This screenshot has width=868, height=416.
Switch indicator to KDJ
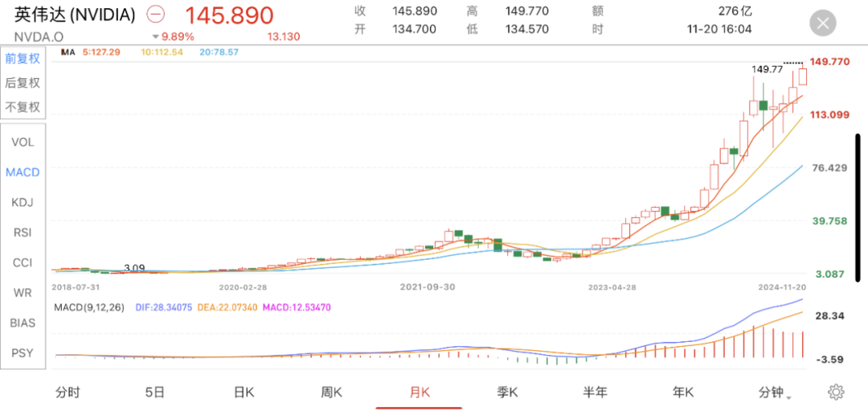click(x=23, y=202)
